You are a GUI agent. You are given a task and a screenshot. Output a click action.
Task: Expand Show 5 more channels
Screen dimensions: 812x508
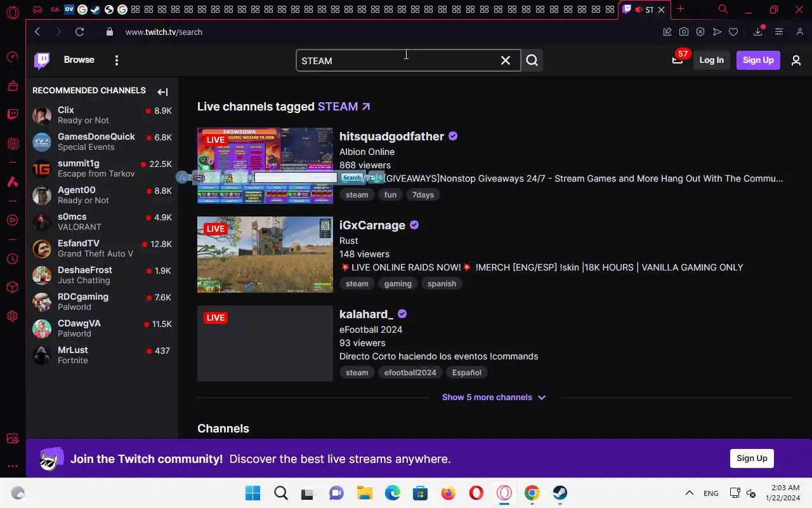[494, 397]
